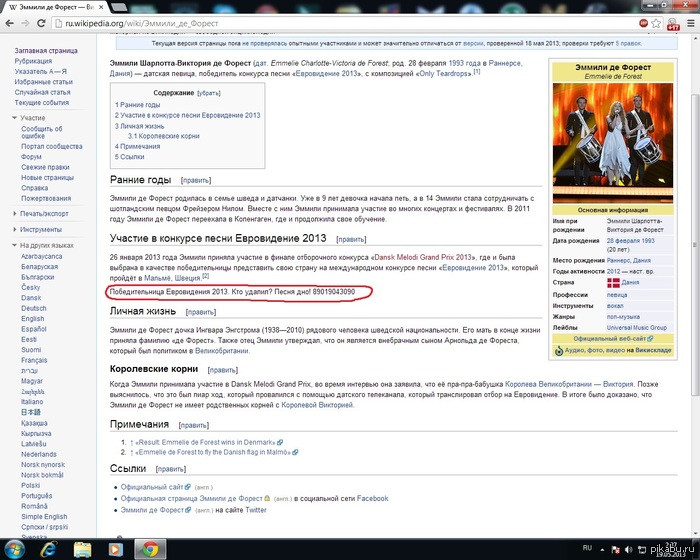This screenshot has width=700, height=560.
Task: Click the page vertical scrollbar
Action: coord(695,244)
